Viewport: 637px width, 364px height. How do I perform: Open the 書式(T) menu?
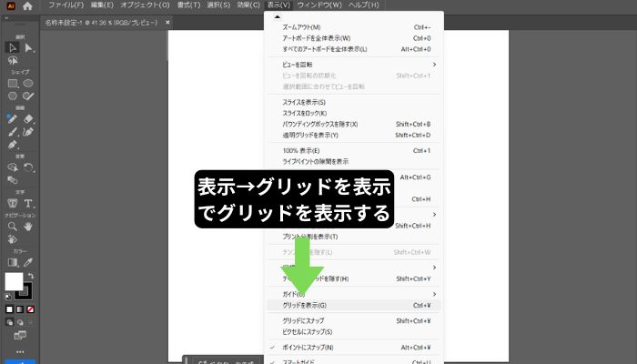coord(188,5)
